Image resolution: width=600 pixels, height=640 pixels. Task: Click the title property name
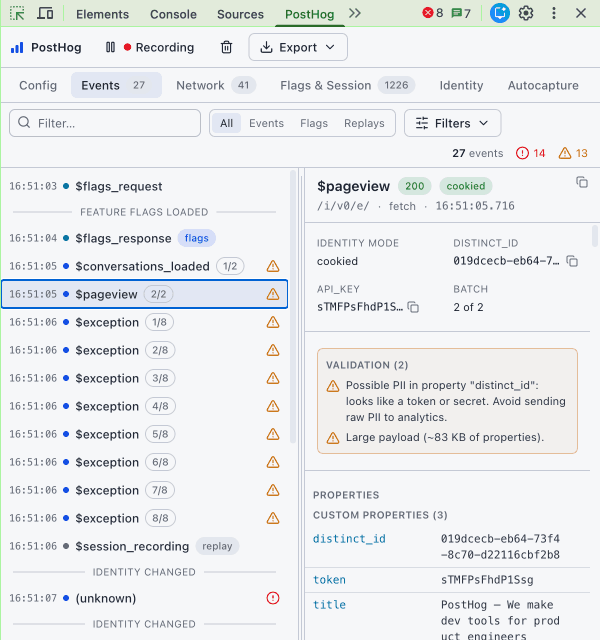click(x=329, y=604)
